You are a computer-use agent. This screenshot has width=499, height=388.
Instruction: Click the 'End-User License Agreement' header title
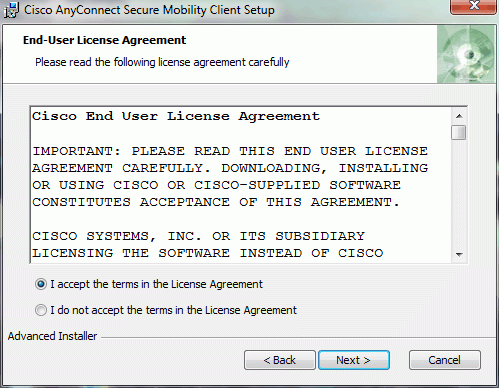pos(104,40)
